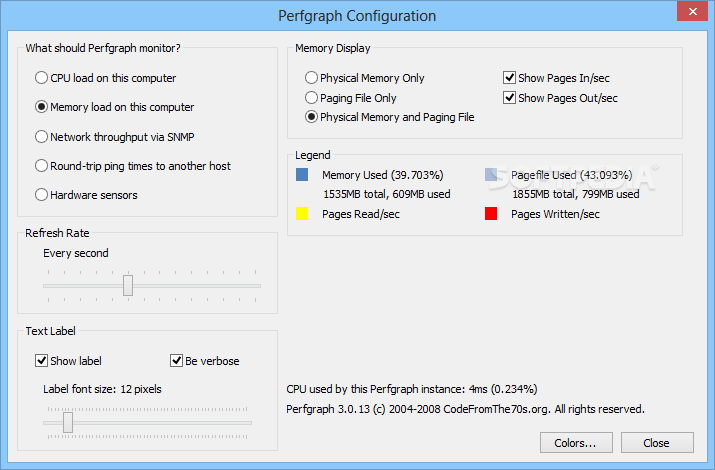Click the 1855MB total, 799MB used text
Image resolution: width=715 pixels, height=470 pixels.
(x=575, y=194)
